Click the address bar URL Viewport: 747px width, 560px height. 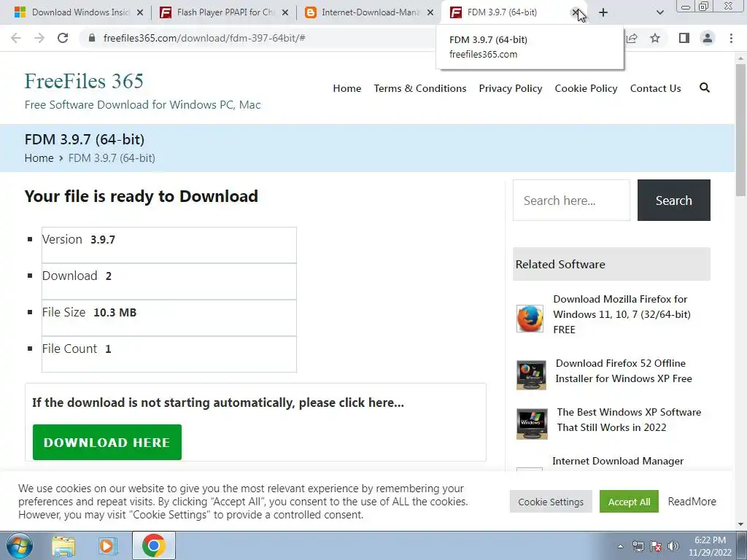(204, 38)
